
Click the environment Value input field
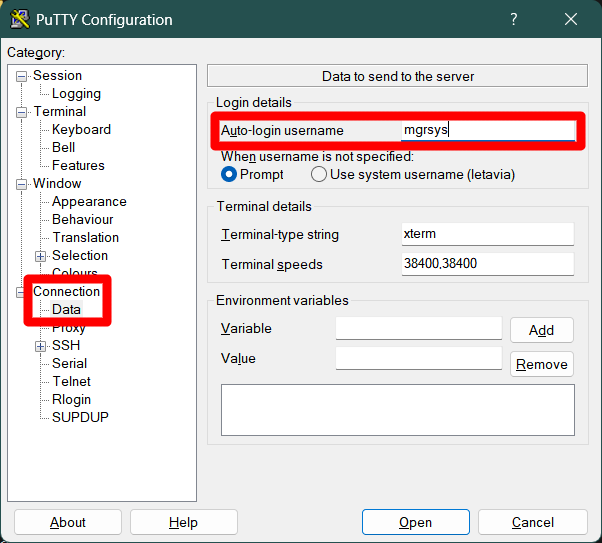tap(419, 358)
